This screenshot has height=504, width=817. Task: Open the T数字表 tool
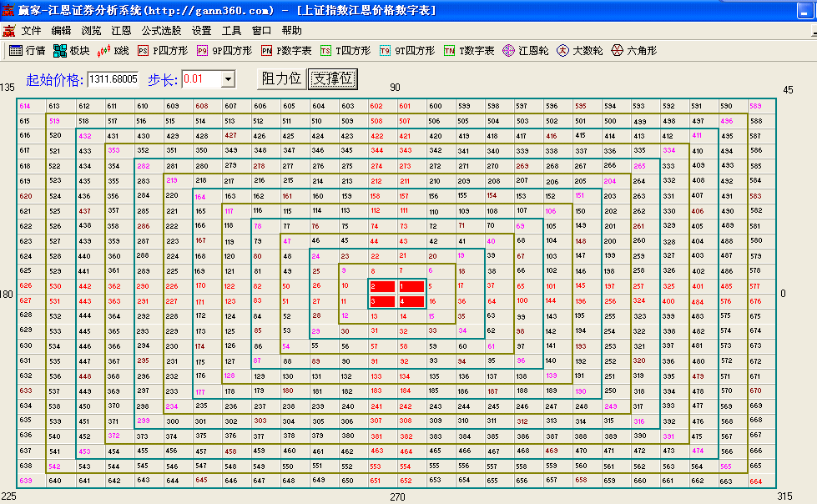click(468, 51)
